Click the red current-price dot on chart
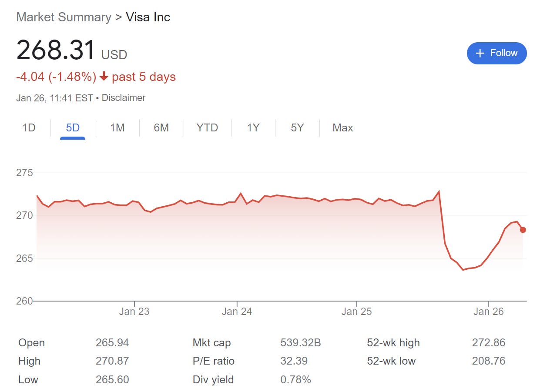The image size is (547, 392). pyautogui.click(x=523, y=230)
